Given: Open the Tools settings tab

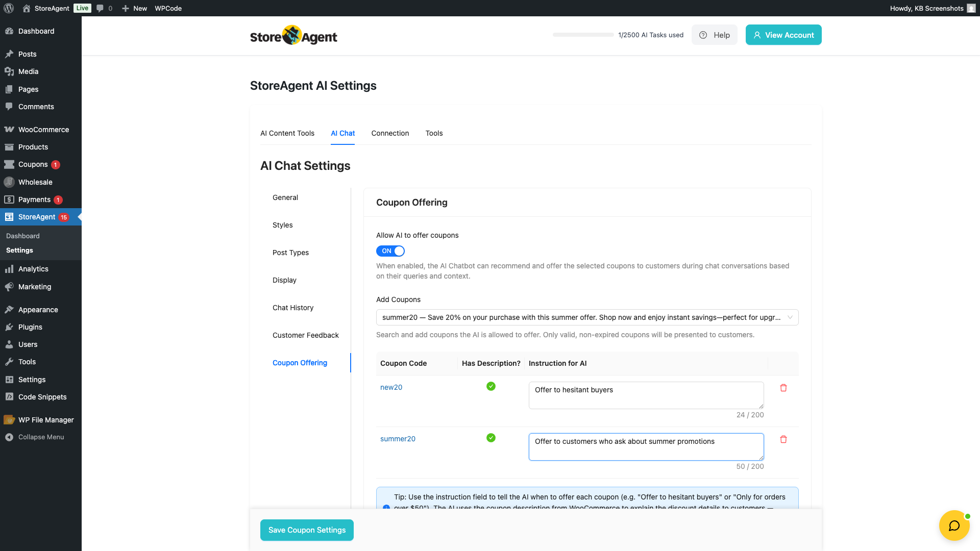Looking at the screenshot, I should [x=434, y=133].
